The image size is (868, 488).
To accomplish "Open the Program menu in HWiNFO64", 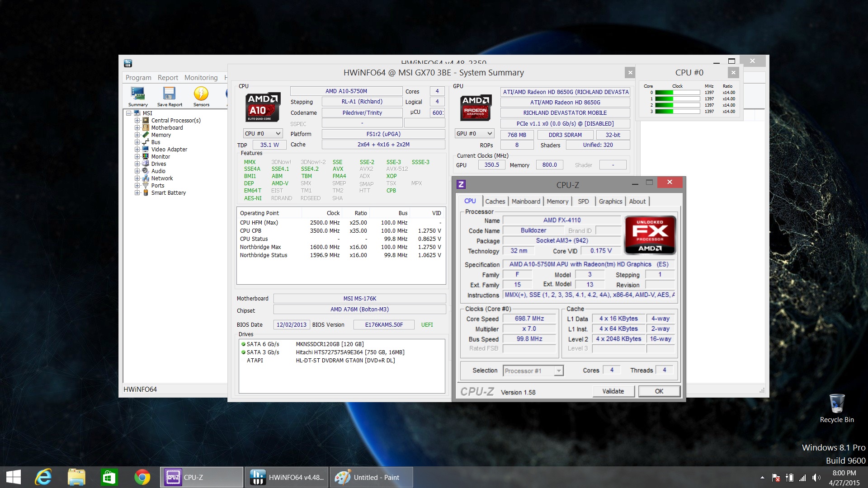I will (x=138, y=78).
